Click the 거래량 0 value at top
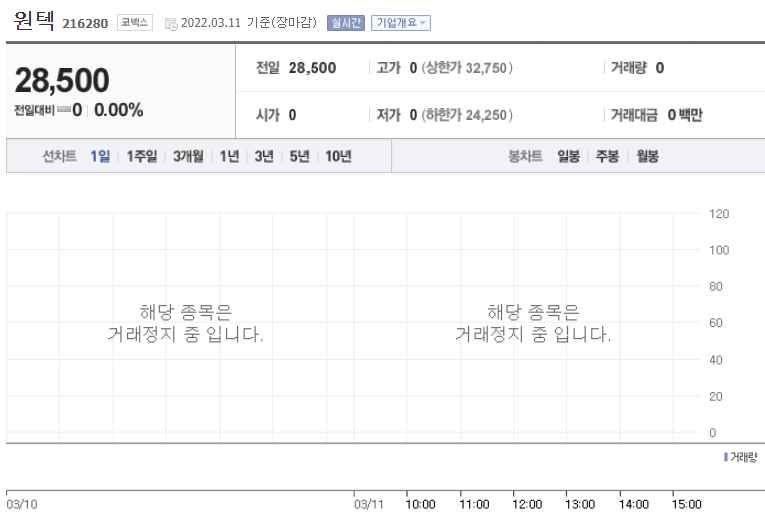765x526 pixels. pos(660,68)
